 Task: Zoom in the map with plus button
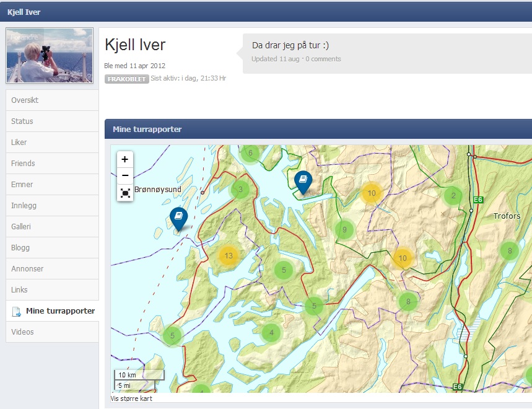coord(125,159)
